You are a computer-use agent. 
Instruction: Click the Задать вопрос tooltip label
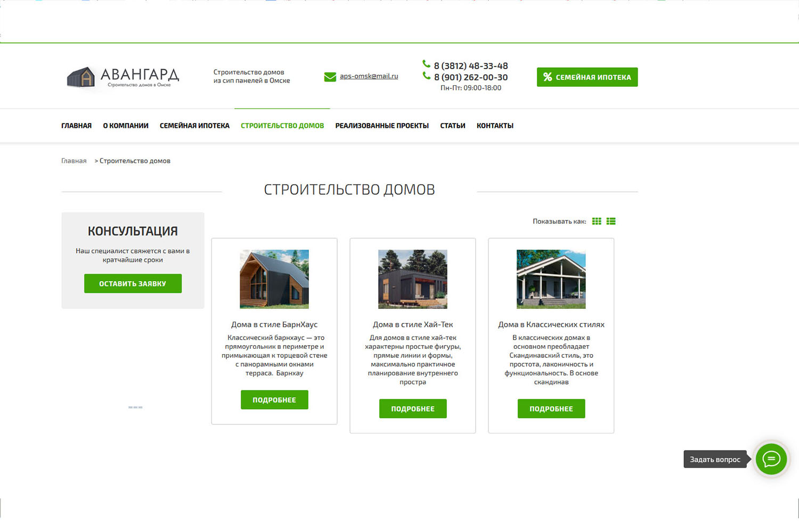[x=715, y=460]
